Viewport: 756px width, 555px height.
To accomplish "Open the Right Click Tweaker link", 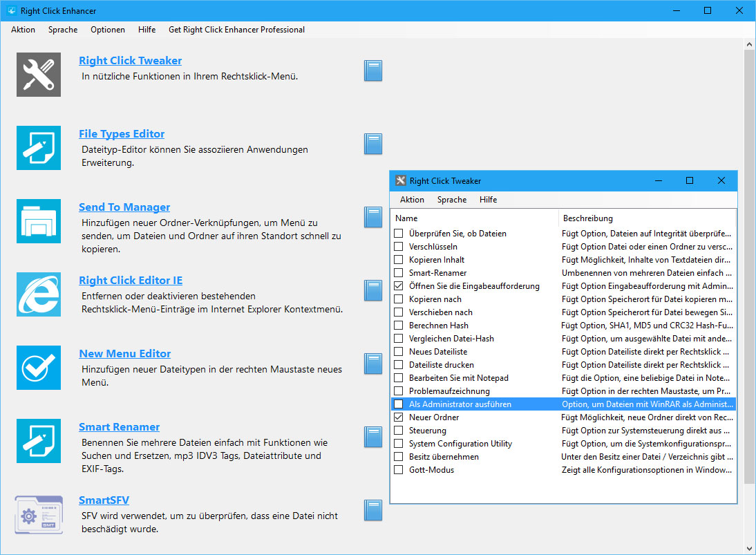I will click(130, 61).
